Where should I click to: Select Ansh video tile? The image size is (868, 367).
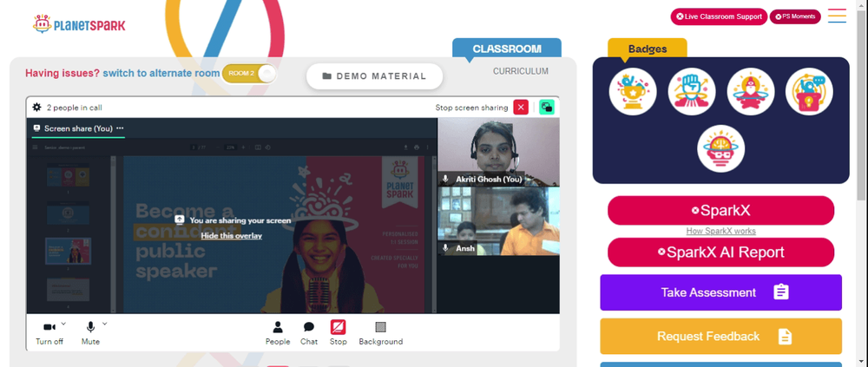pos(499,221)
